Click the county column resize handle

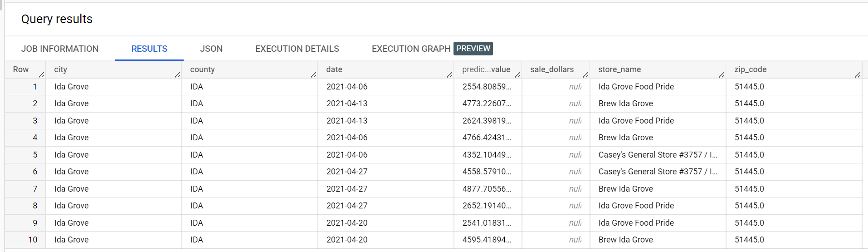(x=313, y=75)
